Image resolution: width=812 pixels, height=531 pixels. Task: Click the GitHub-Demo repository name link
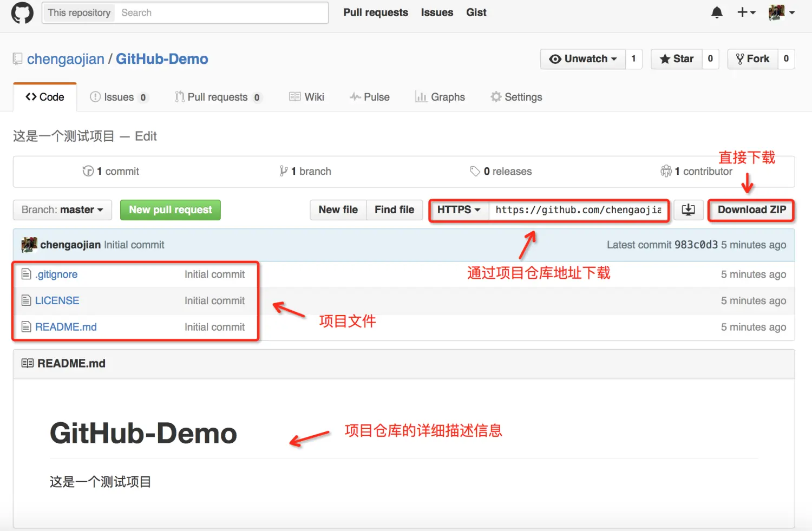162,59
